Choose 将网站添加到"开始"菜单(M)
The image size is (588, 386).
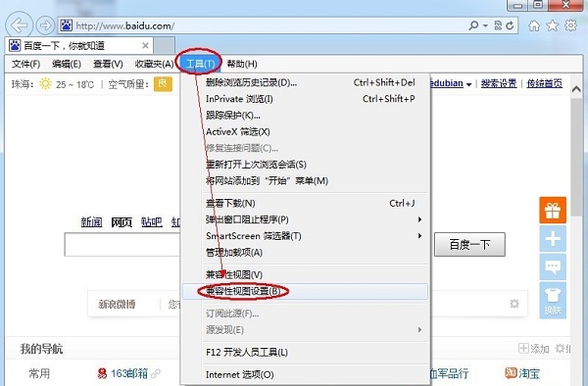click(305, 181)
